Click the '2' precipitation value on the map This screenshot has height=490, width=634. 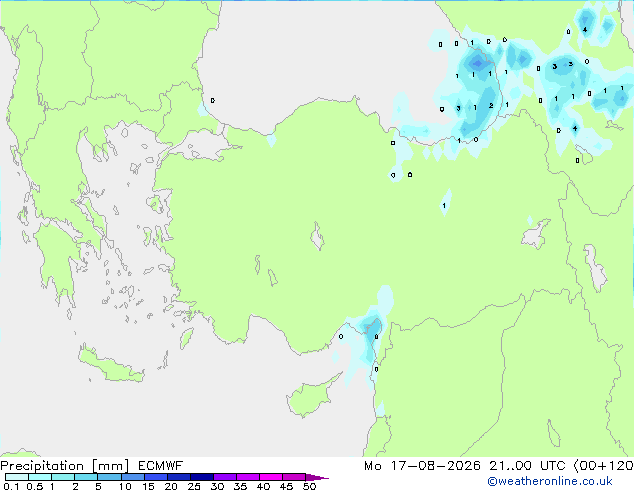pos(491,106)
